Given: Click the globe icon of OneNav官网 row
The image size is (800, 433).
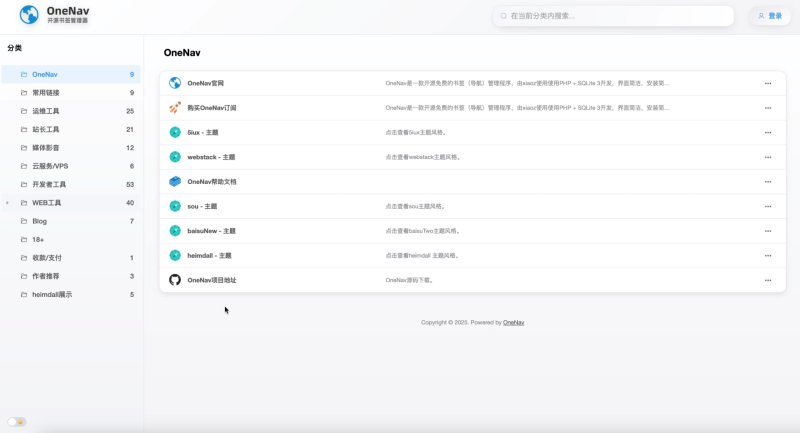Looking at the screenshot, I should point(175,83).
